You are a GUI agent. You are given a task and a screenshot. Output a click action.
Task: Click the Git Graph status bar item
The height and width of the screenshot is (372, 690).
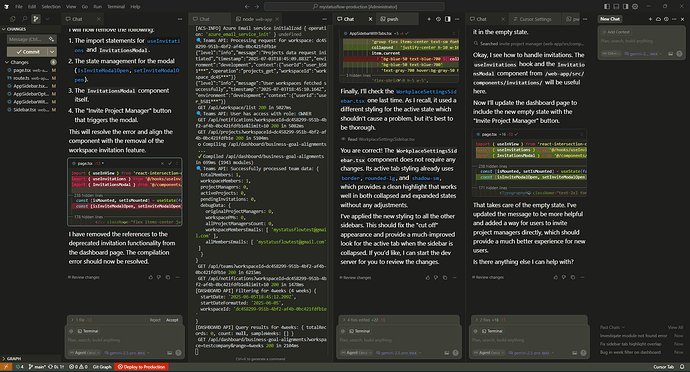point(102,367)
